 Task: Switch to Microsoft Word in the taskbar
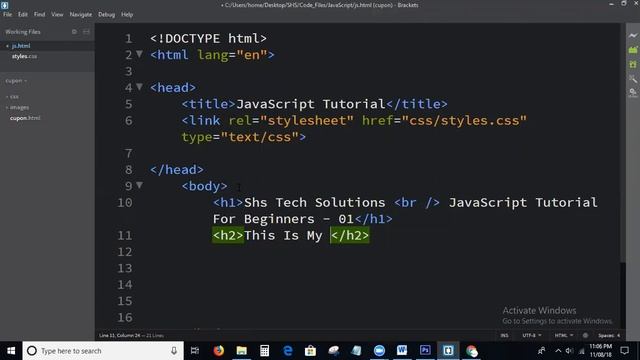click(x=402, y=351)
